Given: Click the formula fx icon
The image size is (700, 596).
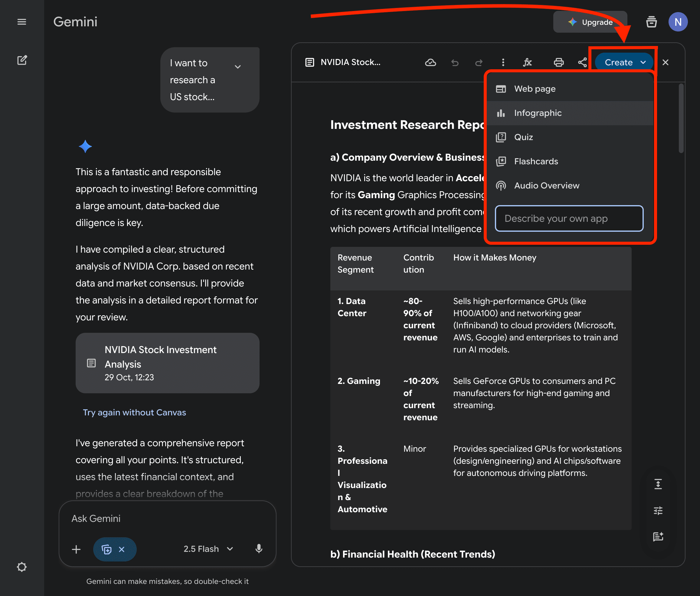Looking at the screenshot, I should coord(527,63).
